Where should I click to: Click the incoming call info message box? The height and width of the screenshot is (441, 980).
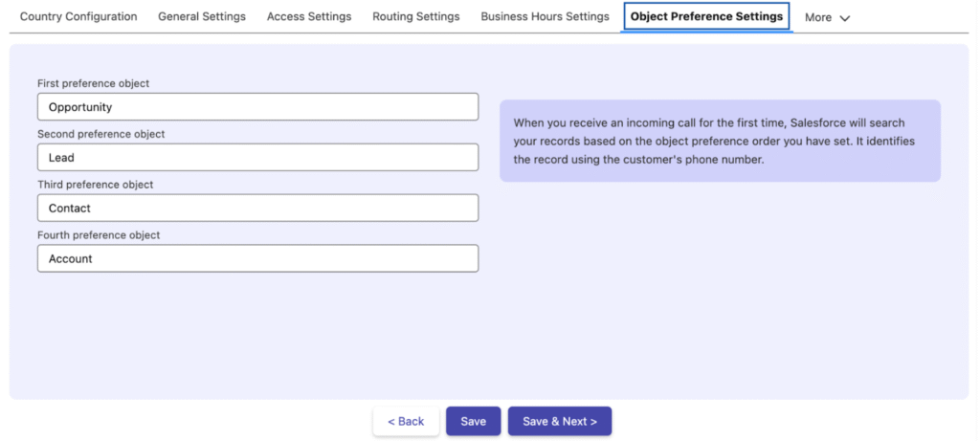[720, 141]
